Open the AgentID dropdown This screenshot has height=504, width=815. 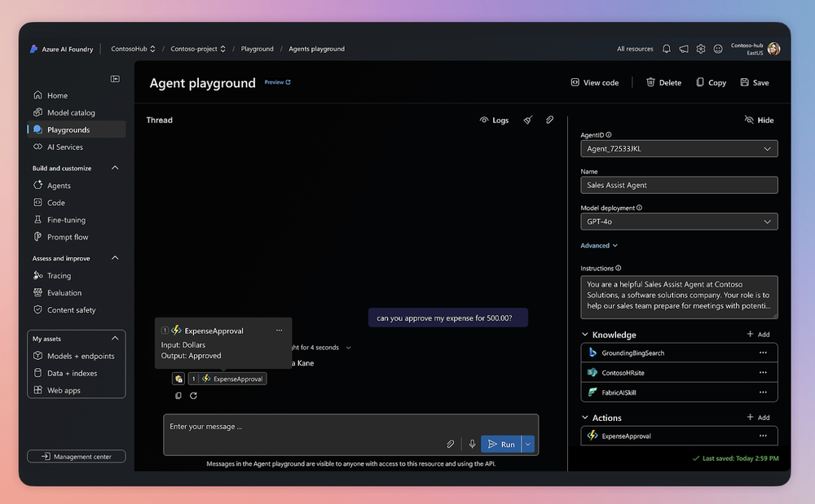(679, 148)
